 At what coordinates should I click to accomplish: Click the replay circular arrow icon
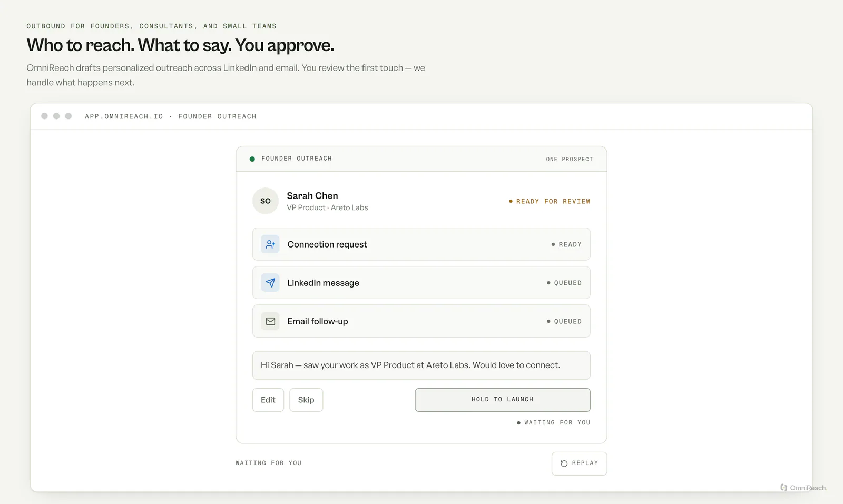click(564, 463)
